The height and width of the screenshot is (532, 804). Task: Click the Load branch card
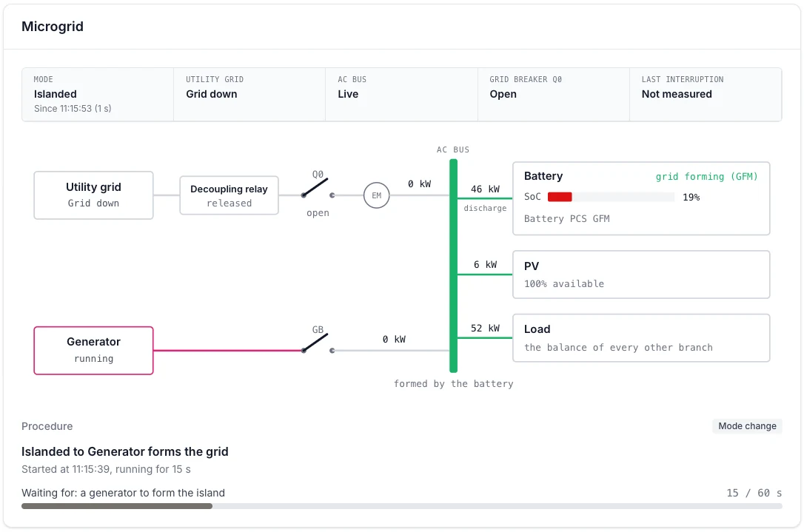tap(641, 337)
